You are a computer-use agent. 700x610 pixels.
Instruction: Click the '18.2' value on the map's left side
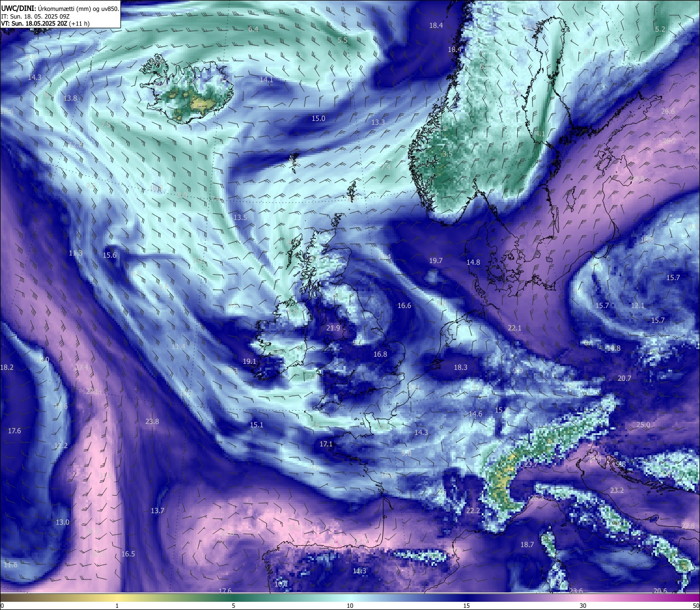[x=7, y=368]
